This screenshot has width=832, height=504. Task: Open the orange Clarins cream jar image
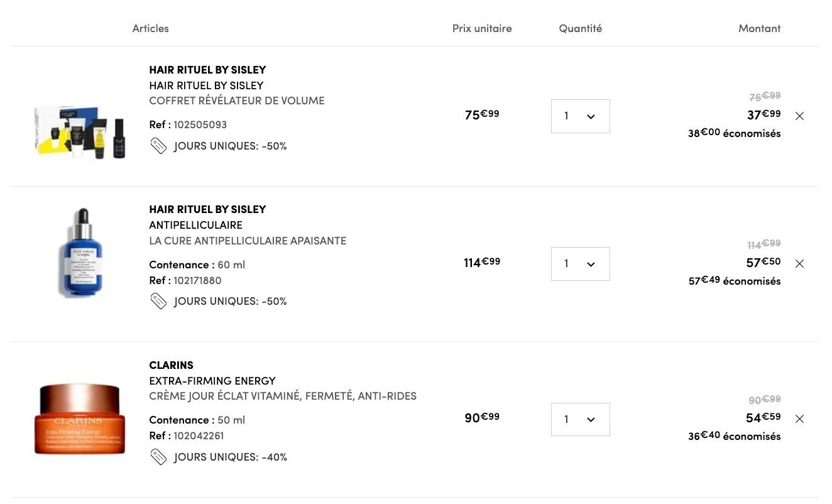80,419
